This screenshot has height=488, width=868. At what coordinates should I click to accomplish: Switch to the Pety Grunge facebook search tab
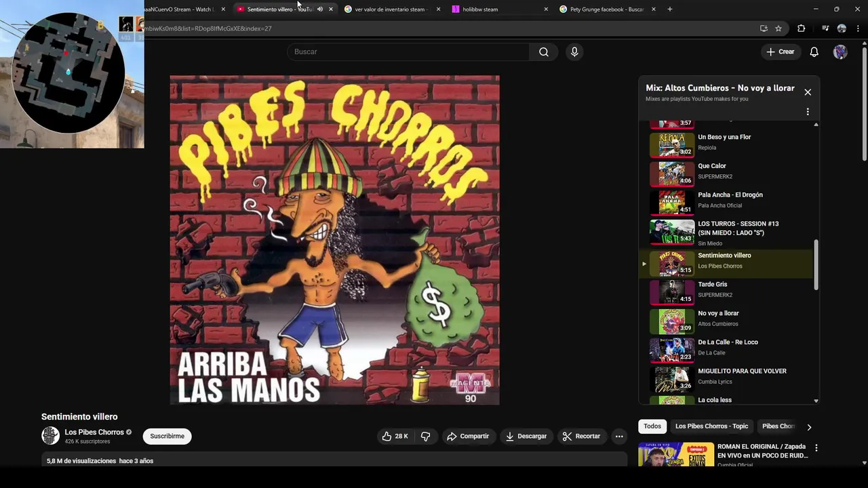tap(606, 9)
